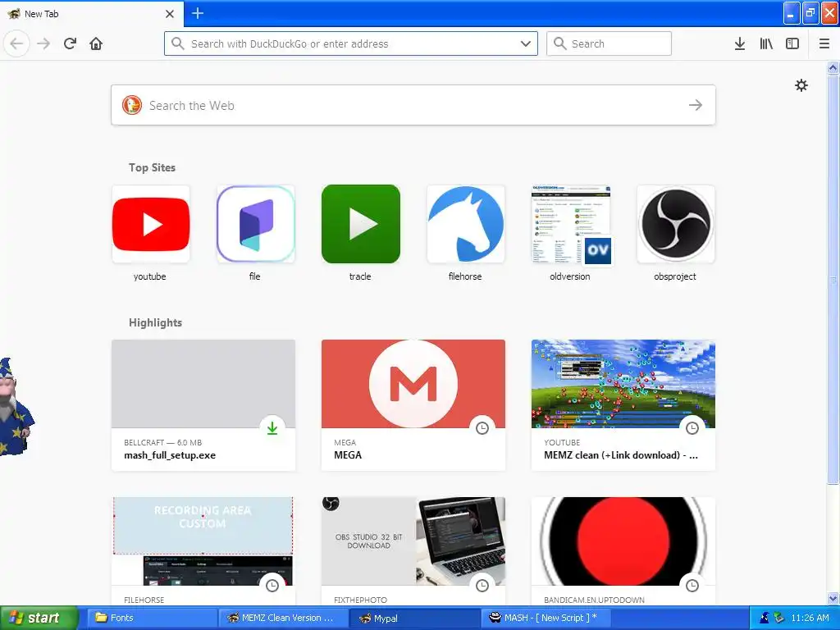Switch to MASH New Script taskbar button
This screenshot has width=840, height=630.
pos(547,619)
